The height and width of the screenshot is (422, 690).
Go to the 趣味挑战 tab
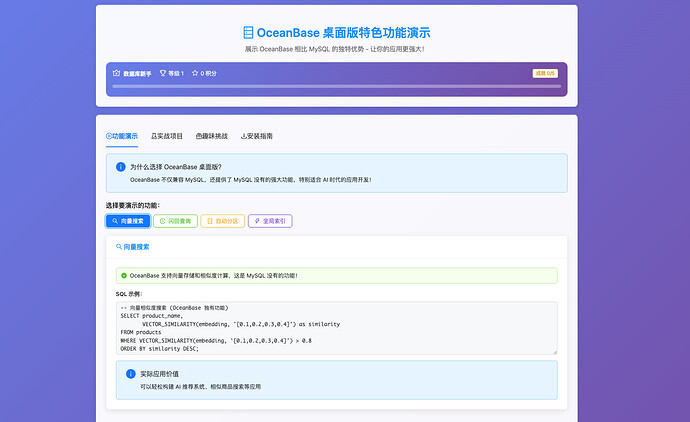[x=212, y=136]
